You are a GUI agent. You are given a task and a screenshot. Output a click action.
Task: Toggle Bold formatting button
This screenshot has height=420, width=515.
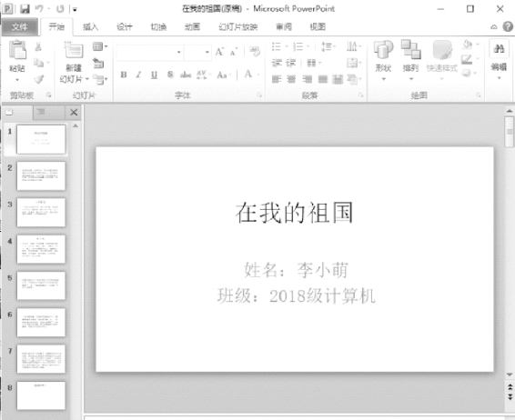point(124,75)
